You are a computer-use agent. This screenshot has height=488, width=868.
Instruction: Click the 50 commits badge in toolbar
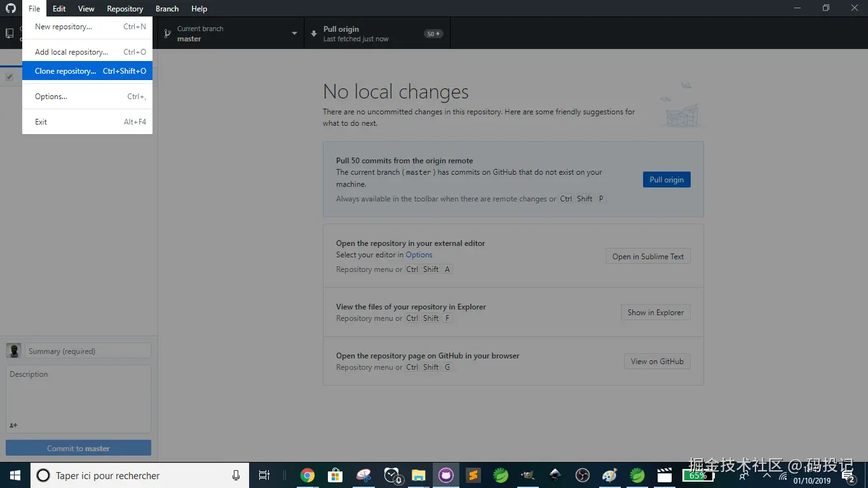tap(433, 34)
